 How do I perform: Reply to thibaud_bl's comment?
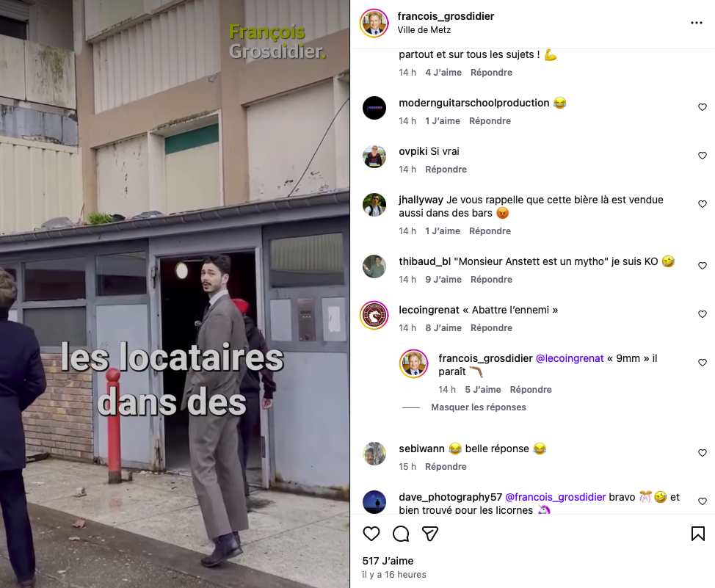tap(491, 279)
